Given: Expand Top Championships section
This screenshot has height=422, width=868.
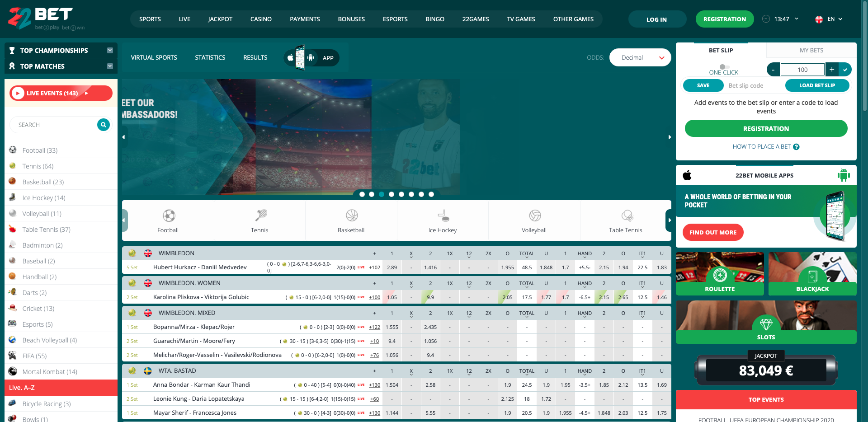Looking at the screenshot, I should (x=110, y=50).
